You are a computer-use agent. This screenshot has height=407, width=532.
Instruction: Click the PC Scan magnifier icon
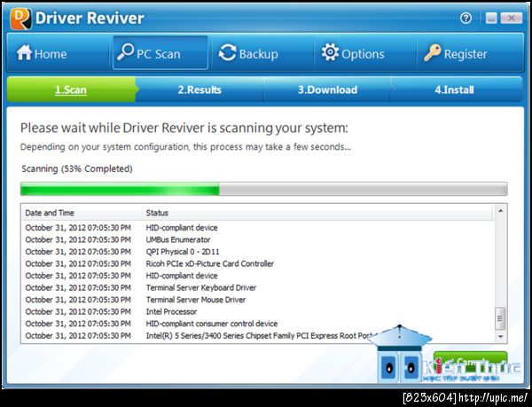coord(125,52)
